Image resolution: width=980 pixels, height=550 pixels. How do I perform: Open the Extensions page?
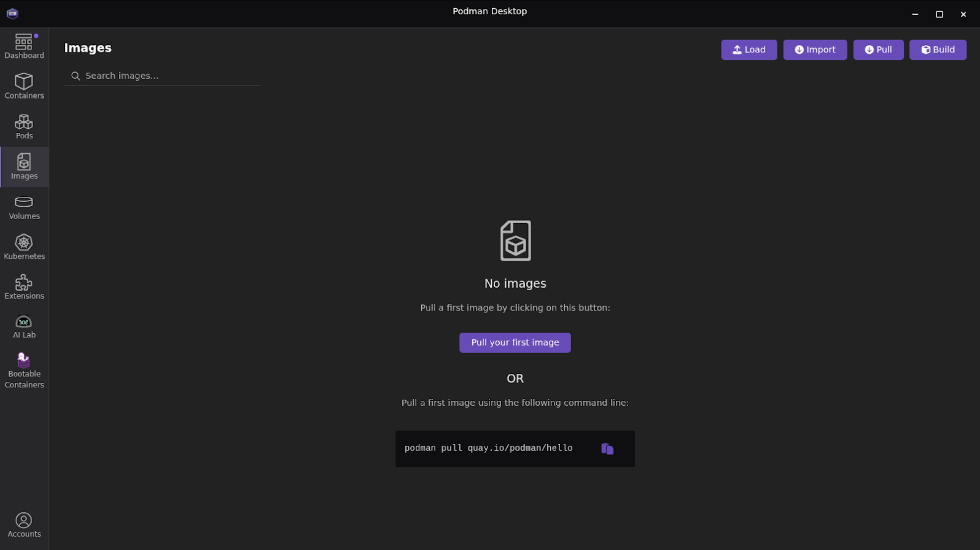pos(24,287)
